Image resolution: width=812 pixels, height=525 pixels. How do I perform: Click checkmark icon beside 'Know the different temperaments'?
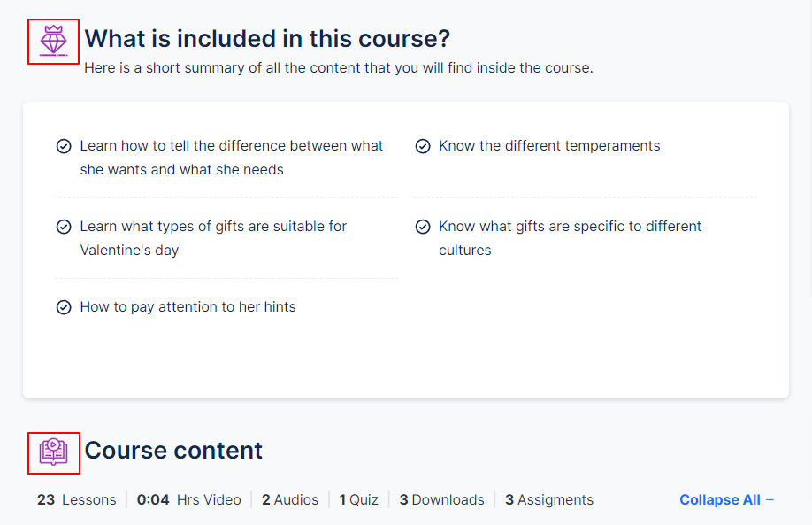[x=423, y=147]
